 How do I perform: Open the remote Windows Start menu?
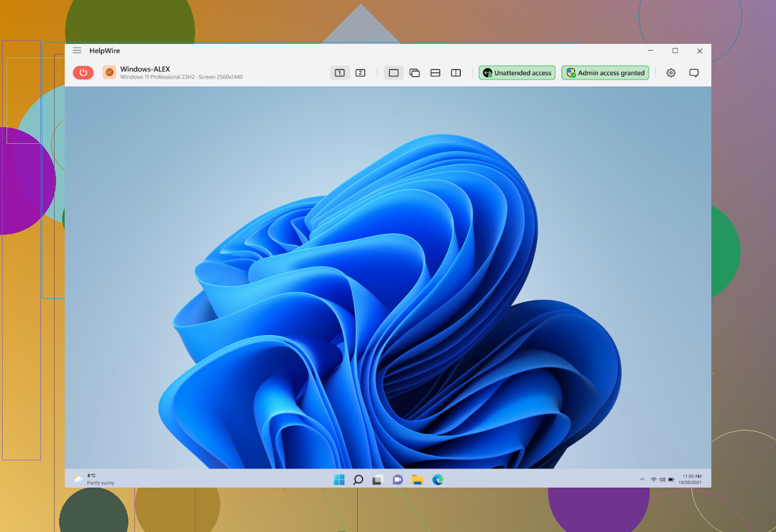coord(339,480)
